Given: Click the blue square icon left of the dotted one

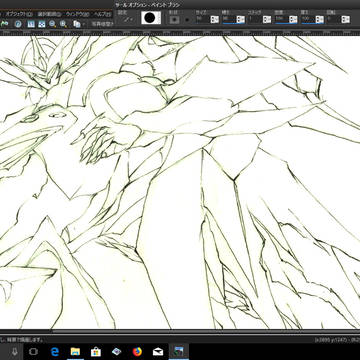Looking at the screenshot, I should click(31, 24).
